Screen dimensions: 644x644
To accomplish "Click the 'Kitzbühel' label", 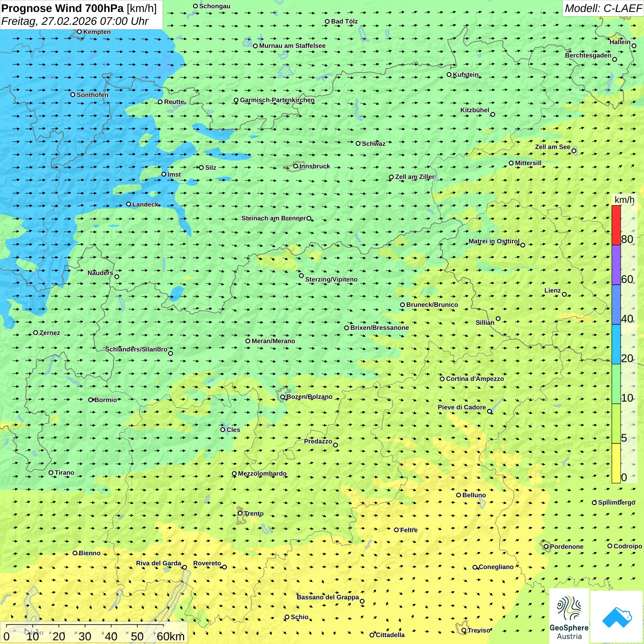I will point(475,110).
